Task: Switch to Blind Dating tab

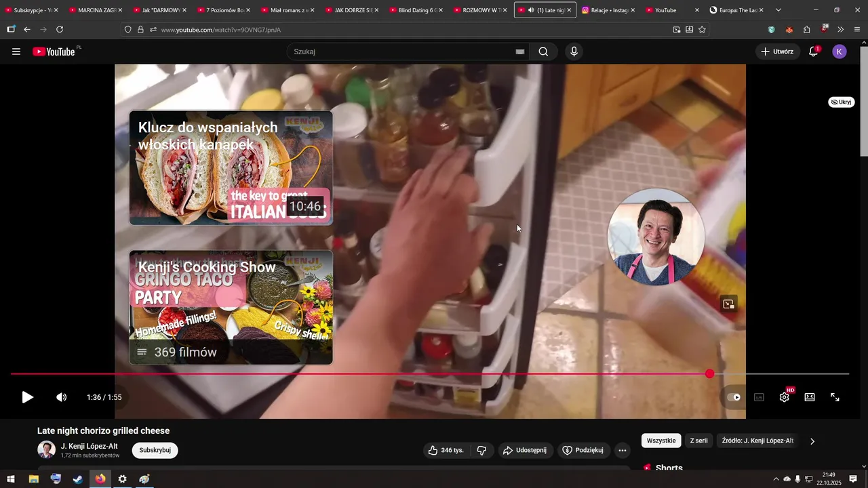Action: (417, 10)
